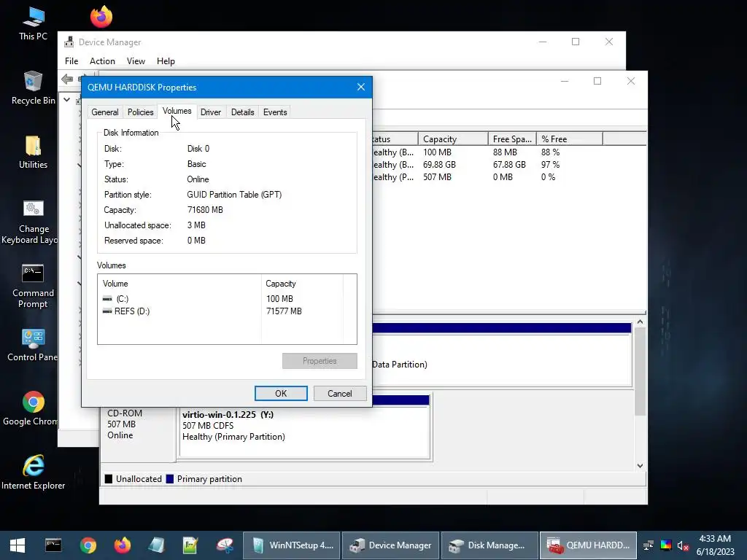
Task: Open Command Prompt from the taskbar
Action: pyautogui.click(x=53, y=545)
